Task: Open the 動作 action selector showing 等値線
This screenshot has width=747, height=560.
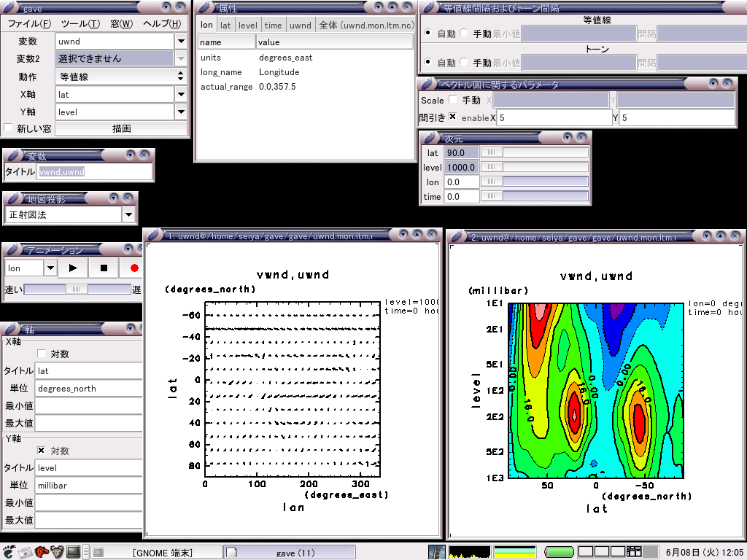Action: (x=121, y=76)
